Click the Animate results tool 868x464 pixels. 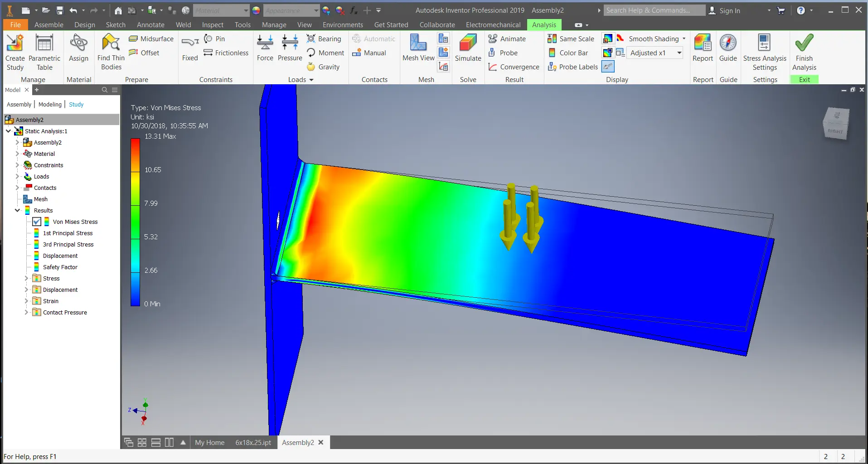(x=507, y=39)
